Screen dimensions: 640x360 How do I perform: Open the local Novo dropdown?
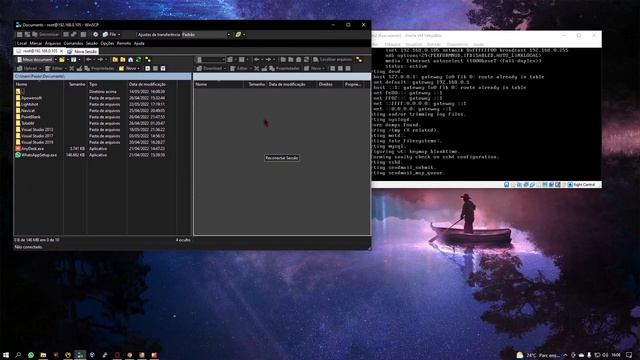tap(128, 69)
